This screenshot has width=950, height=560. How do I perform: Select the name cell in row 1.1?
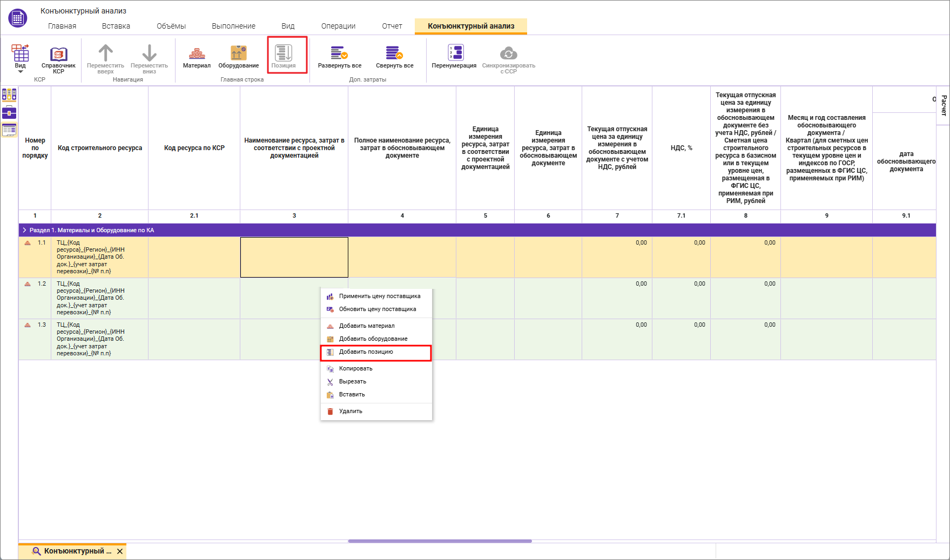(x=294, y=257)
